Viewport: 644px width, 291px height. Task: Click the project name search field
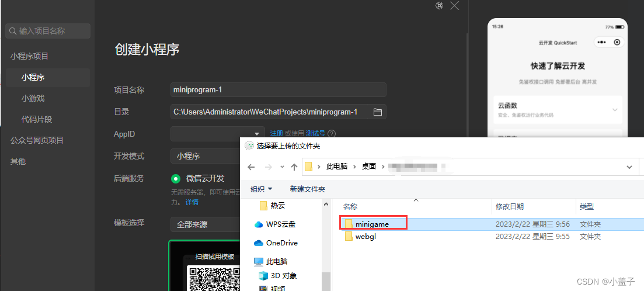(48, 31)
